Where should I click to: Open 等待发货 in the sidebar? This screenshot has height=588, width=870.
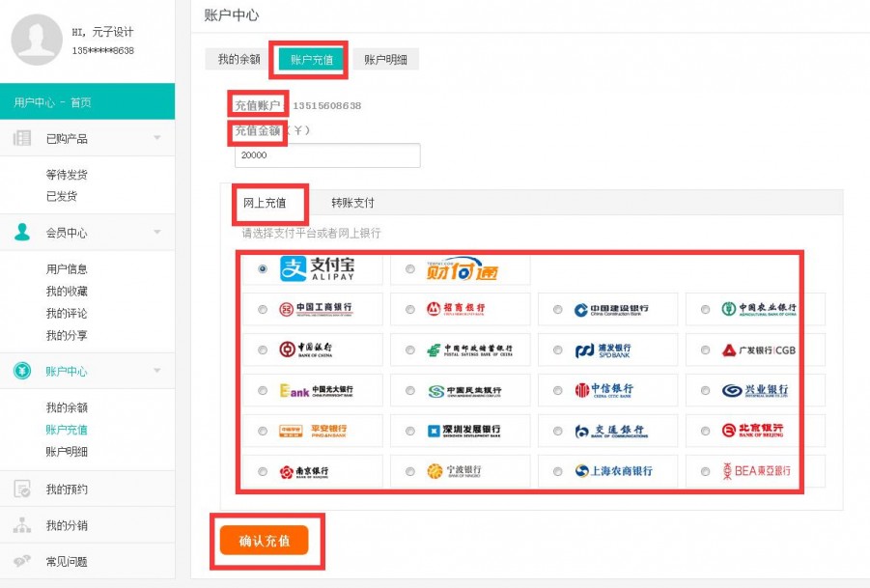point(67,175)
